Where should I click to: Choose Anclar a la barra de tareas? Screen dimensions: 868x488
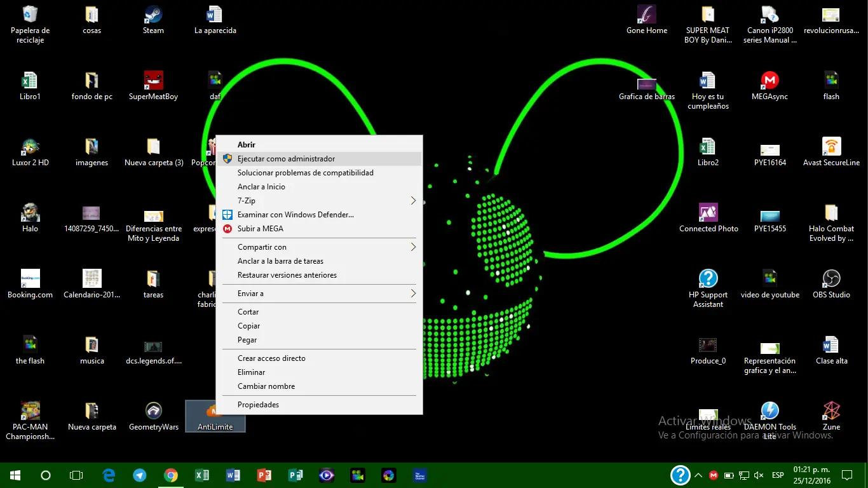point(320,261)
